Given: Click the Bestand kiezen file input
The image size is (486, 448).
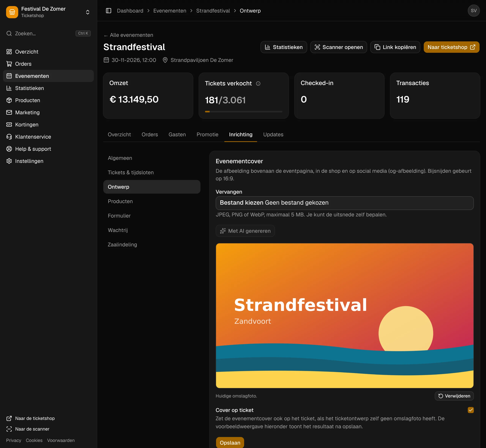Looking at the screenshot, I should pos(344,203).
